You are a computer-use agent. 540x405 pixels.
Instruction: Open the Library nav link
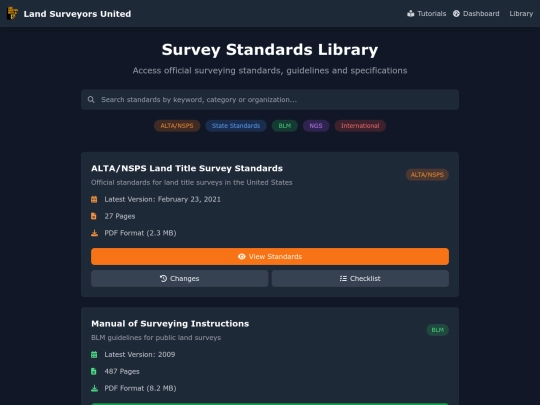tap(521, 14)
